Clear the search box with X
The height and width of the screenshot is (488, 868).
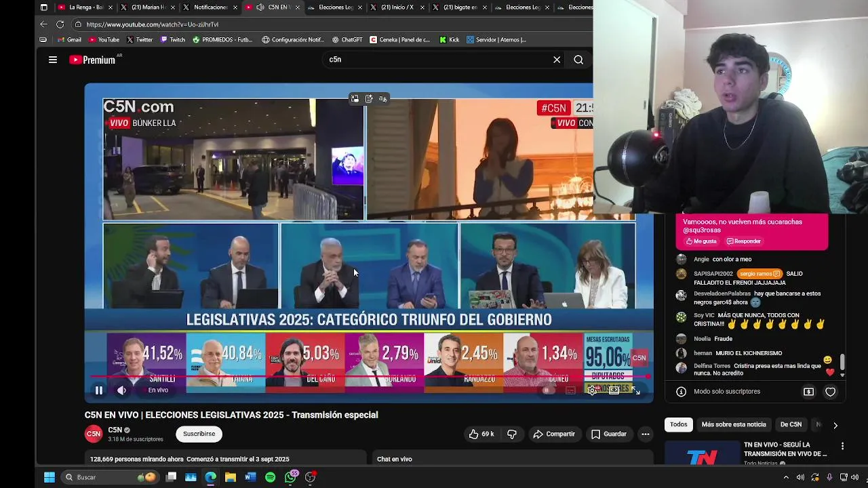click(x=557, y=60)
